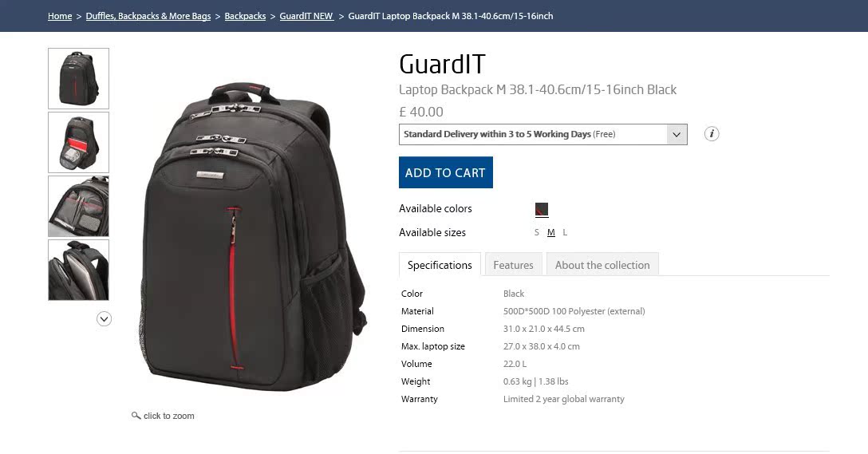868x454 pixels.
Task: Open Duffles, Backpacks & More Bags link
Action: pos(148,16)
